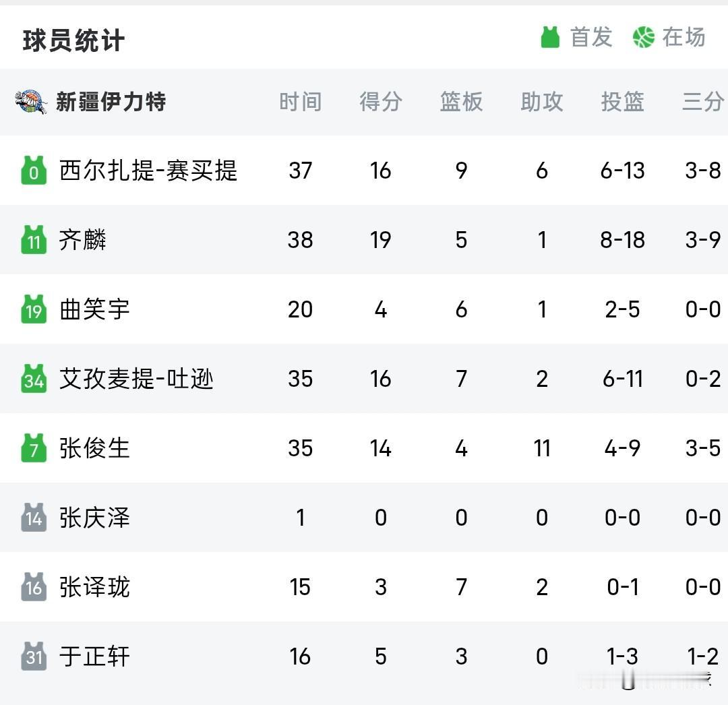Click jersey number 0 icon
Image resolution: width=728 pixels, height=705 pixels.
click(x=34, y=171)
